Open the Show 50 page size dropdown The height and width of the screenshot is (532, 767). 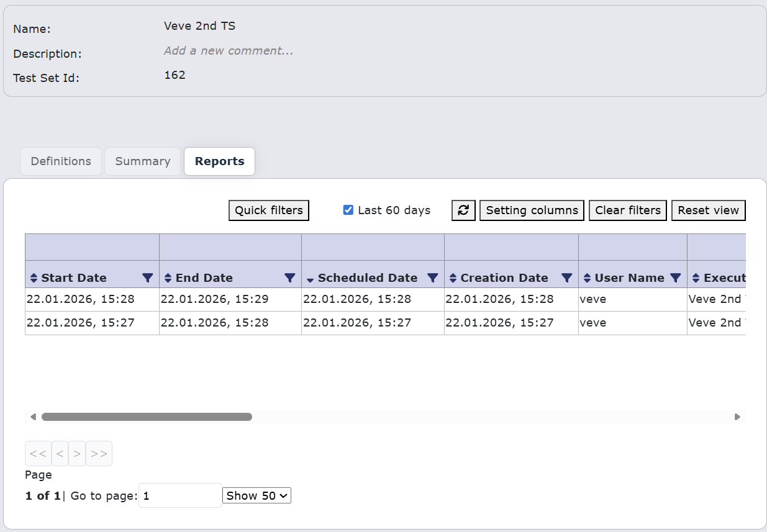(256, 495)
